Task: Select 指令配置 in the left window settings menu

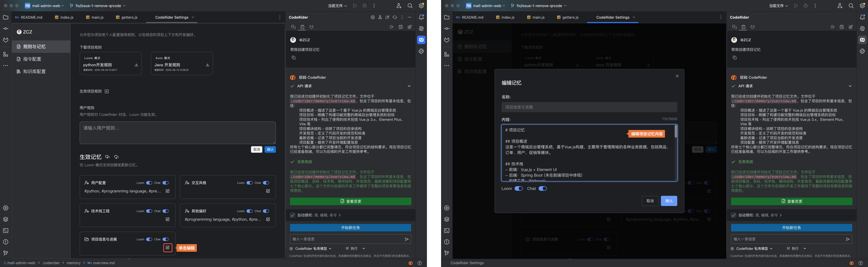Action: pyautogui.click(x=32, y=59)
